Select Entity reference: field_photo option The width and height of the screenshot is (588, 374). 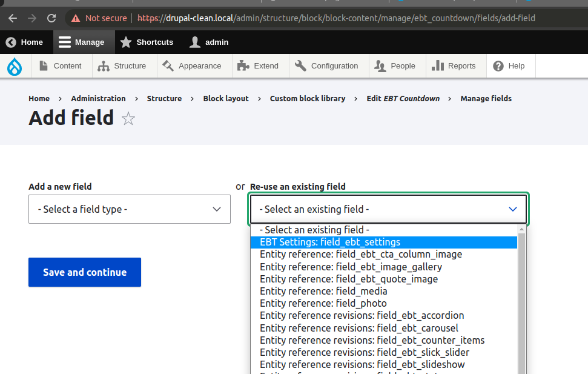click(384, 304)
